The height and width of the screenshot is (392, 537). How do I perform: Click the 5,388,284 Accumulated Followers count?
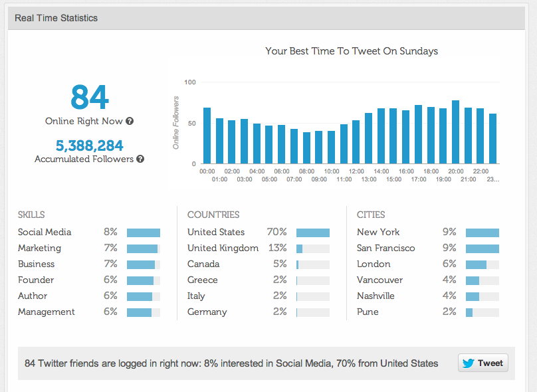coord(90,146)
